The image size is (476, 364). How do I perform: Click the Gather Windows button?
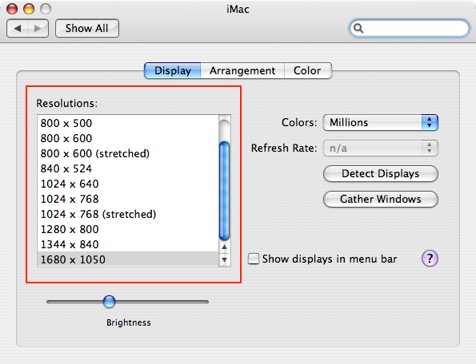pyautogui.click(x=380, y=199)
